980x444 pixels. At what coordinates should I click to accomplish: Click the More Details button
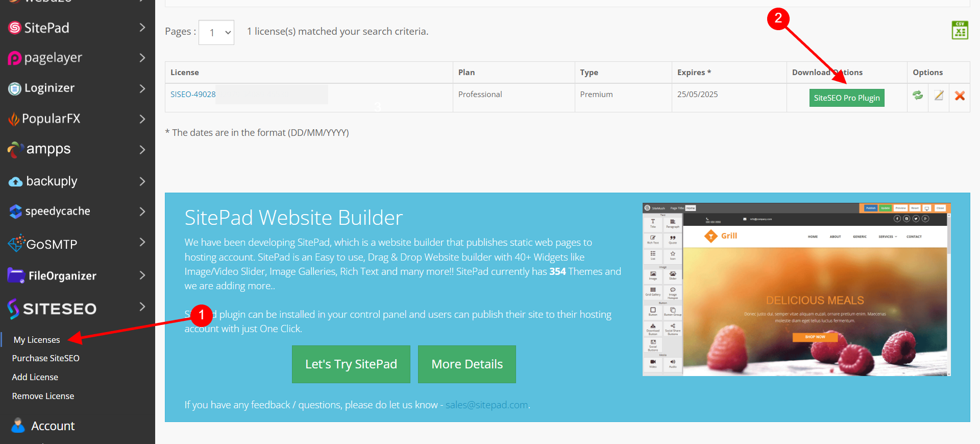[x=467, y=364]
